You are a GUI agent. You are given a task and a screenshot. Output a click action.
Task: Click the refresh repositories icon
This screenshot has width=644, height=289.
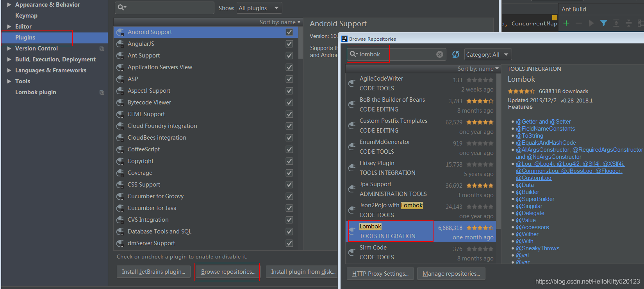point(455,54)
